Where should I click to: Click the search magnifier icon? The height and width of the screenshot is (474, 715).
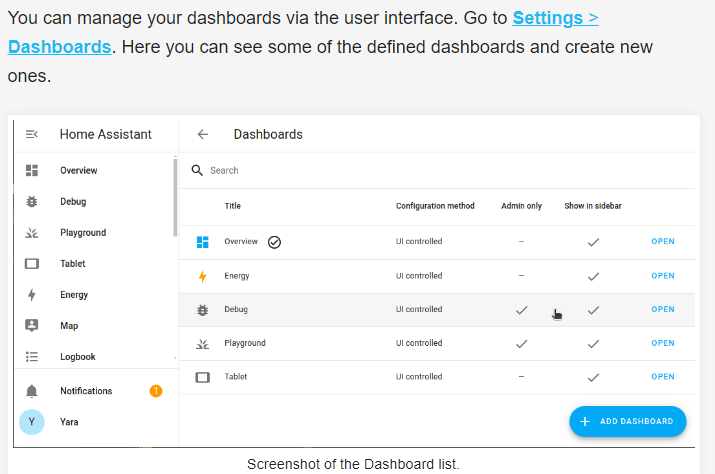pyautogui.click(x=197, y=171)
